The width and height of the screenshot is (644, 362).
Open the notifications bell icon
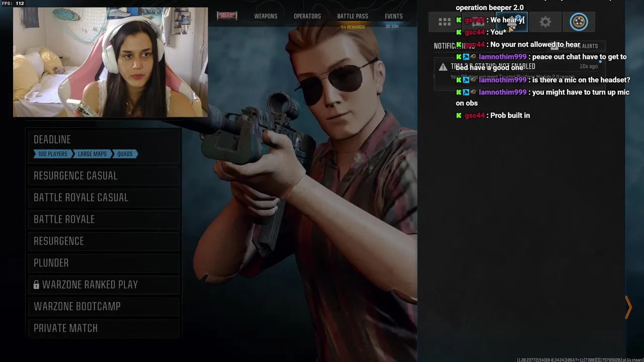click(512, 22)
